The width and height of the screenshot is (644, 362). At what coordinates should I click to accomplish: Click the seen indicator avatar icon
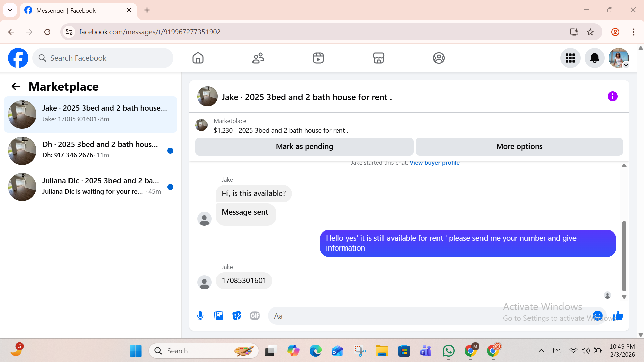pyautogui.click(x=607, y=296)
